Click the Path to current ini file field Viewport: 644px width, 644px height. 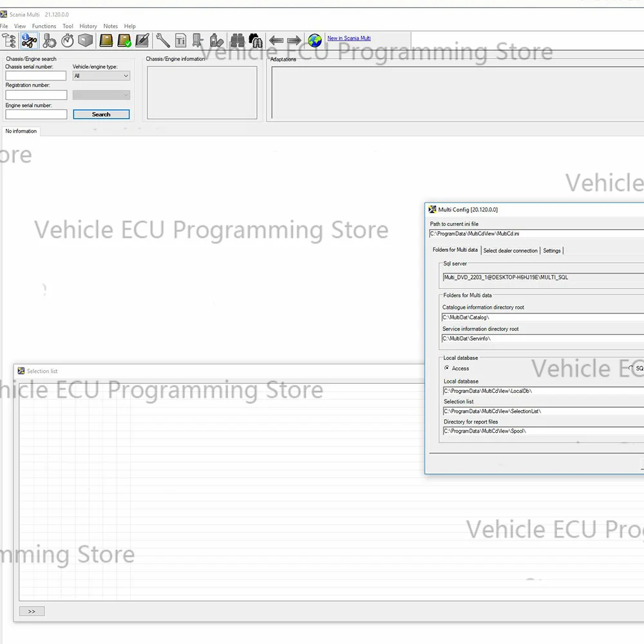pyautogui.click(x=536, y=234)
